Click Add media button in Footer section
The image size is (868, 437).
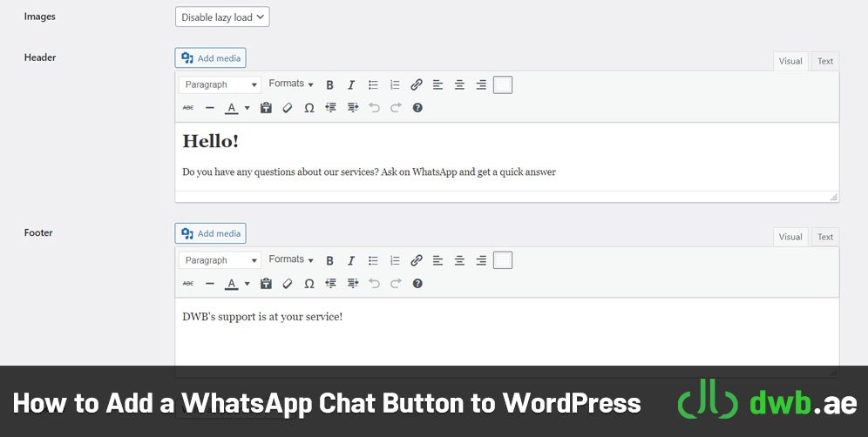210,233
